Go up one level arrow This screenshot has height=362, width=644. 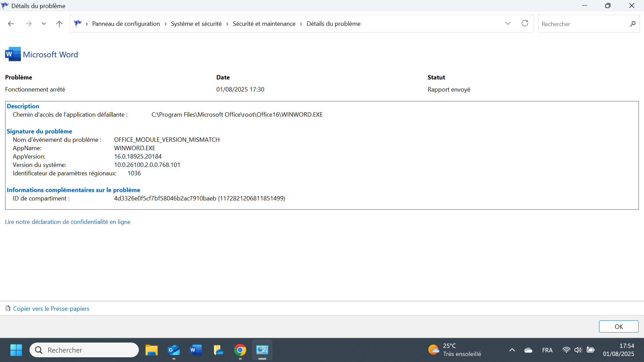pos(59,24)
